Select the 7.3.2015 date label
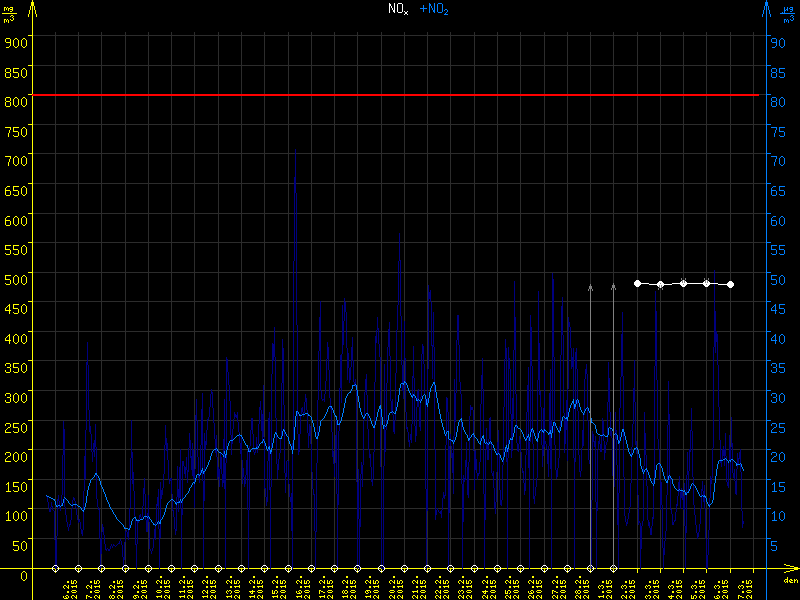This screenshot has width=800, height=600. (741, 586)
